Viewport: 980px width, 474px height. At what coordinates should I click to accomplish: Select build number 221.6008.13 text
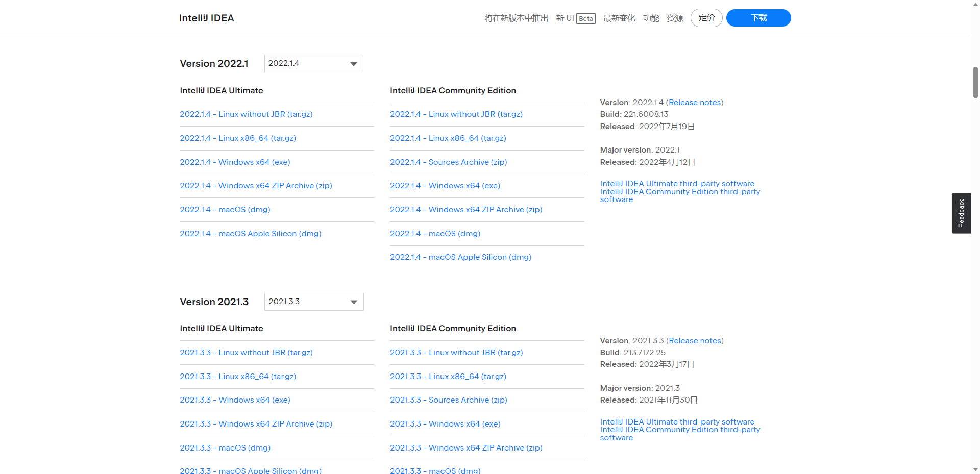646,114
